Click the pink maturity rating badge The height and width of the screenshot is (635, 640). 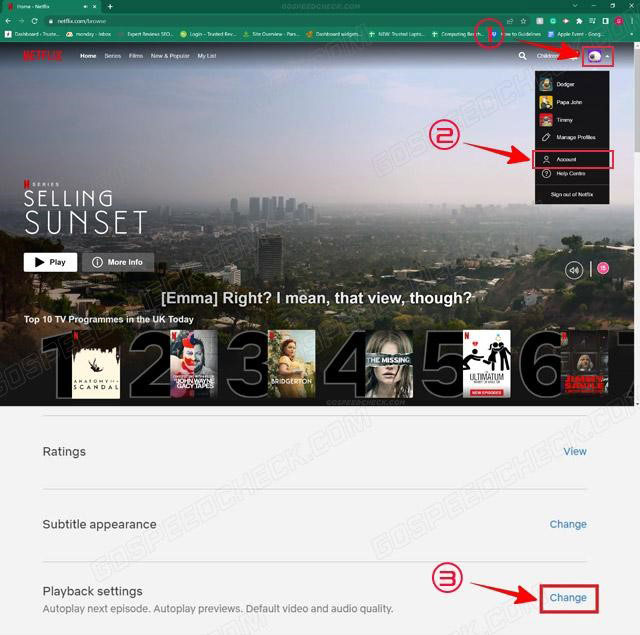point(603,268)
